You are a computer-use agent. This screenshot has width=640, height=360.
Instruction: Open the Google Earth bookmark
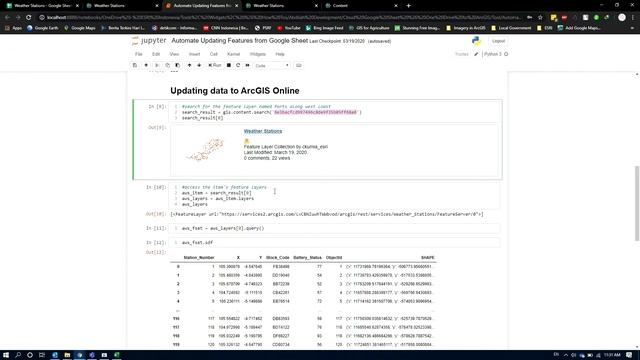pyautogui.click(x=42, y=28)
